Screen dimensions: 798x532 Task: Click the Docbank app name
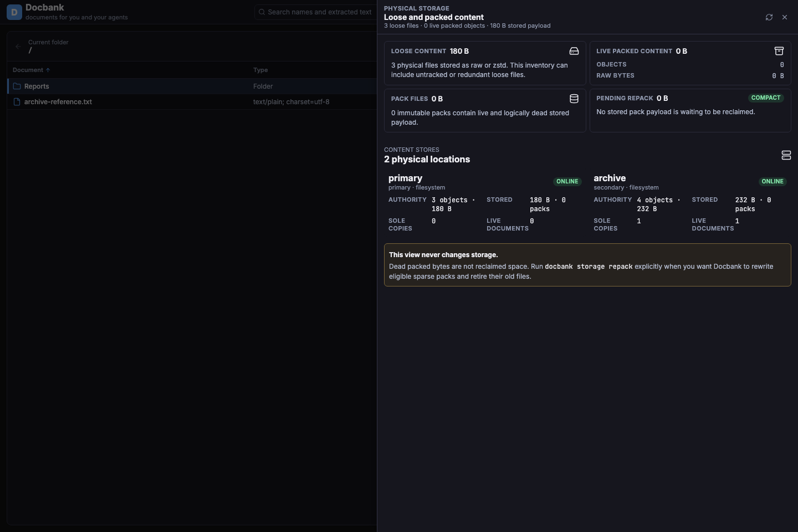[x=45, y=7]
